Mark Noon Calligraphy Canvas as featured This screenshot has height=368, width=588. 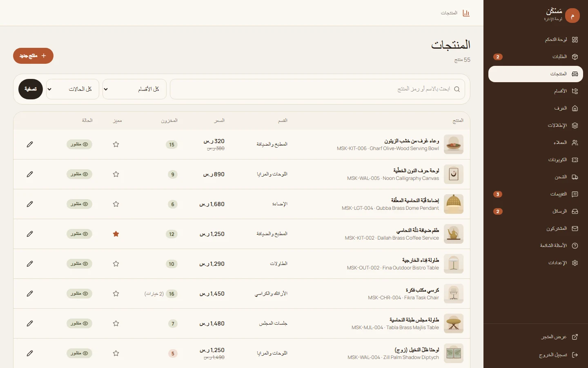116,174
